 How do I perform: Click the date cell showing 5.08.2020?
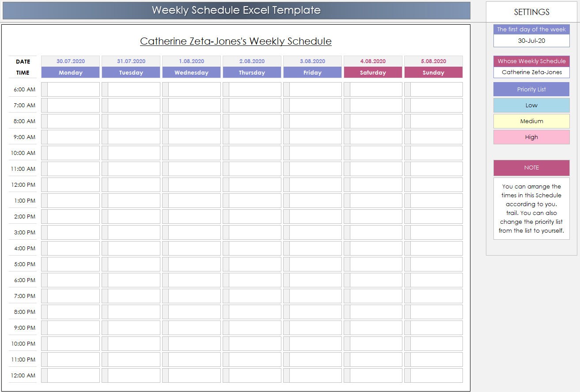coord(433,61)
